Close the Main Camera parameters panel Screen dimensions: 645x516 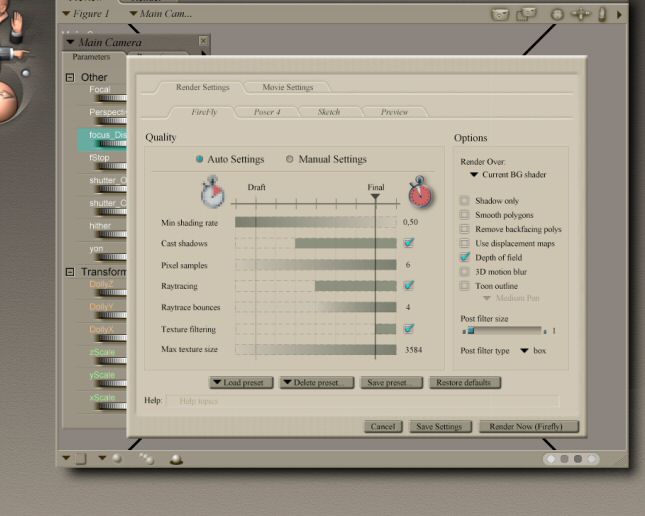click(x=203, y=41)
